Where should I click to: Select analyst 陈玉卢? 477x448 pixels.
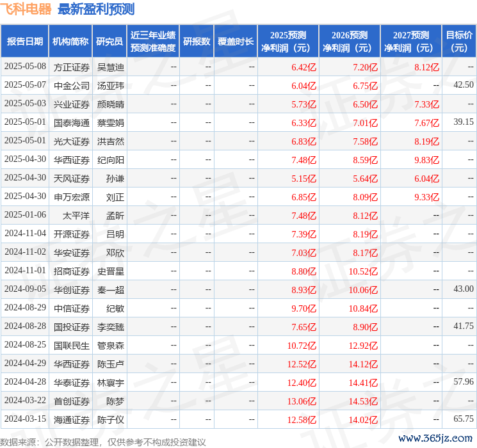coord(110,364)
